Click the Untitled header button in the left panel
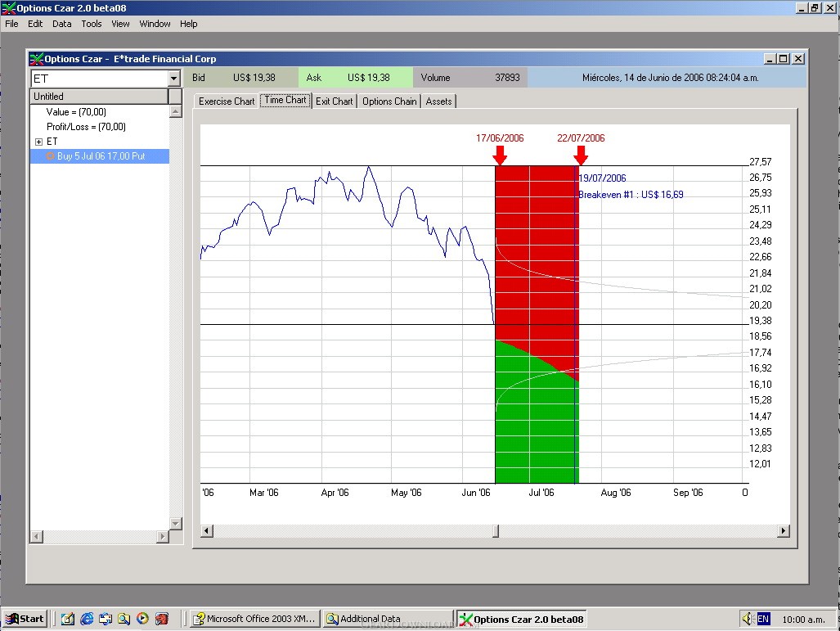Image resolution: width=840 pixels, height=631 pixels. (x=99, y=97)
